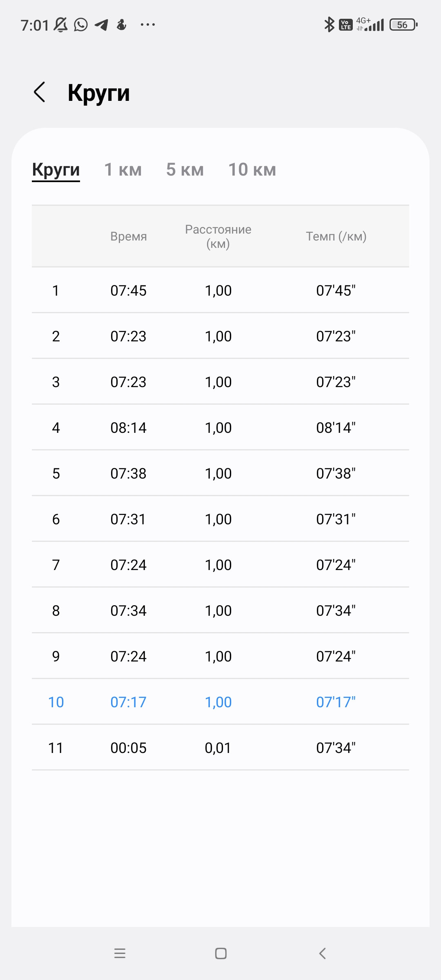Open the WhatsApp notification icon

81,24
